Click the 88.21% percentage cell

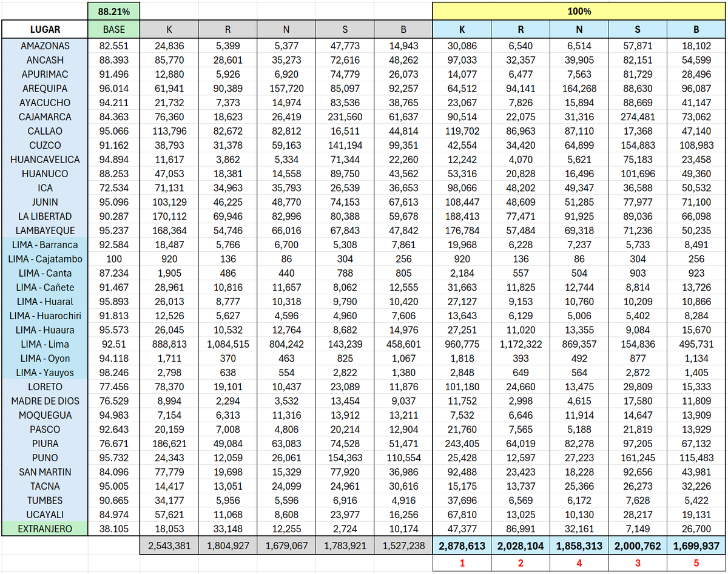click(113, 11)
